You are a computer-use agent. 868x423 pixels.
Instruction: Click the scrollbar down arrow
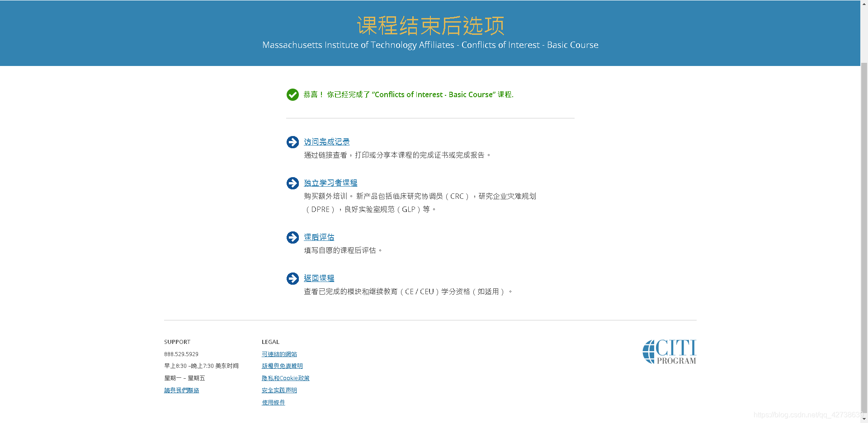(864, 419)
